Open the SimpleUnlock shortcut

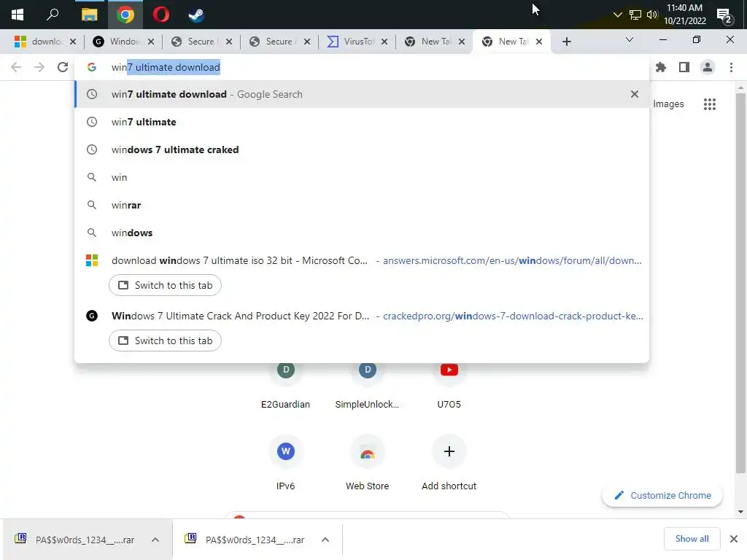[x=367, y=386]
